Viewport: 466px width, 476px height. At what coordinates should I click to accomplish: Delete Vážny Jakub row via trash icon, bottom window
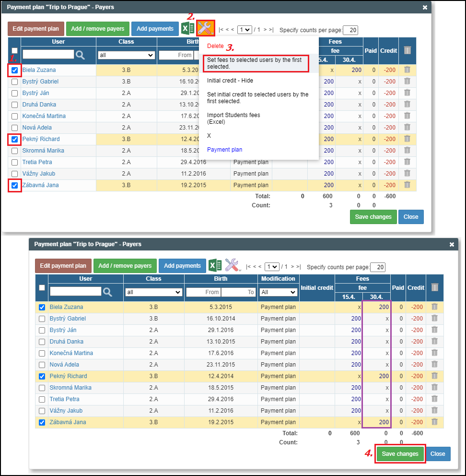pos(434,410)
